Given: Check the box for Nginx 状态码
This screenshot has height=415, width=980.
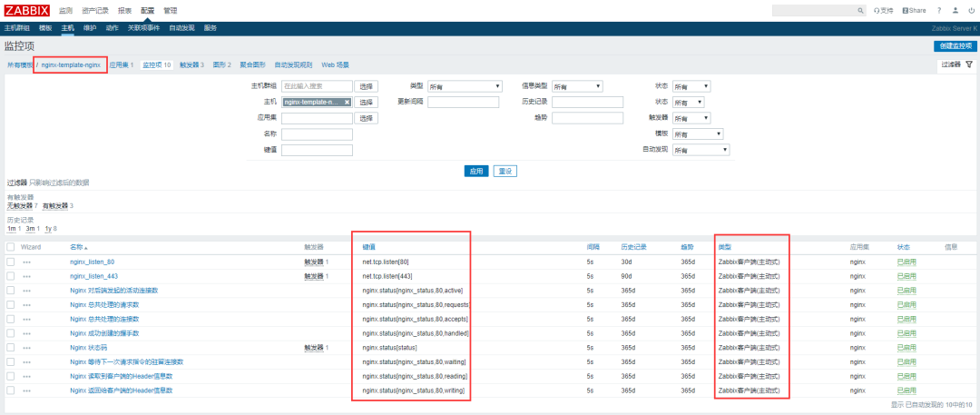Looking at the screenshot, I should coord(11,348).
